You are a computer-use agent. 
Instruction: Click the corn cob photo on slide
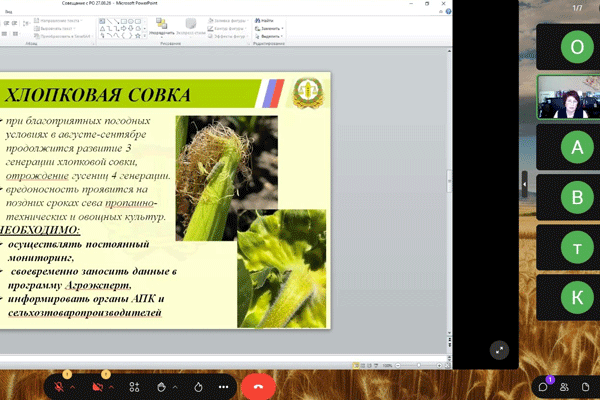pos(227,178)
